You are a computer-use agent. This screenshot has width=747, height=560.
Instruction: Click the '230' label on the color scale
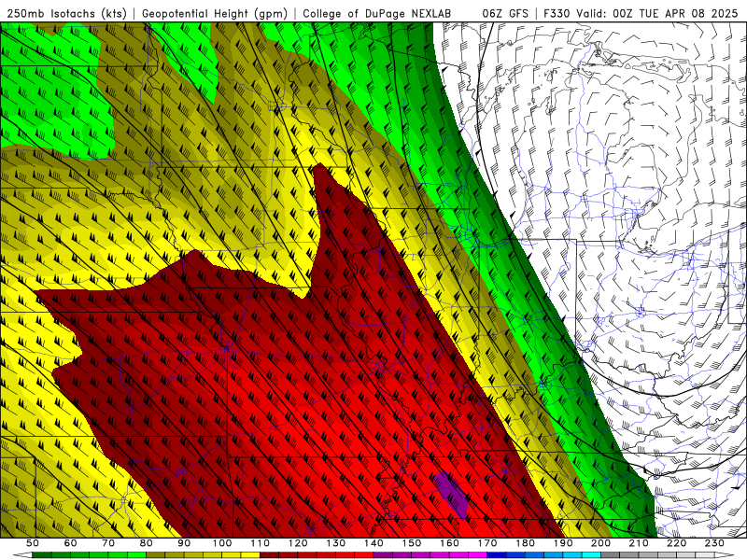click(714, 543)
